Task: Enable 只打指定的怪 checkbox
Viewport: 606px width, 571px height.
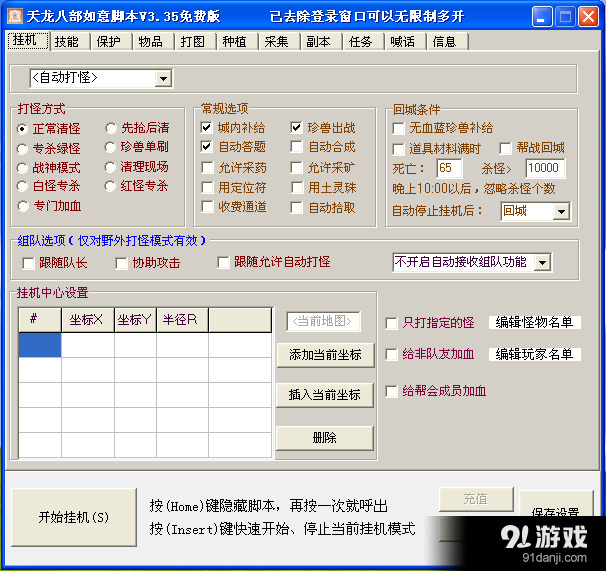Action: tap(392, 323)
